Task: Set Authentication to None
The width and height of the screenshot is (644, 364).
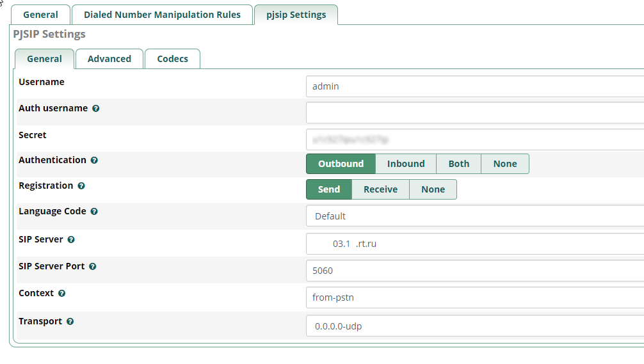Action: 504,164
